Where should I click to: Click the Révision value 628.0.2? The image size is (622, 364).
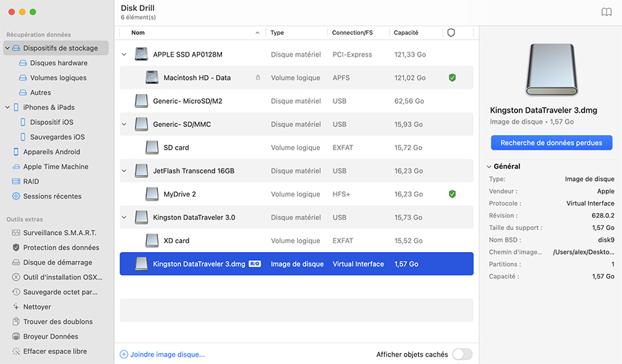603,215
